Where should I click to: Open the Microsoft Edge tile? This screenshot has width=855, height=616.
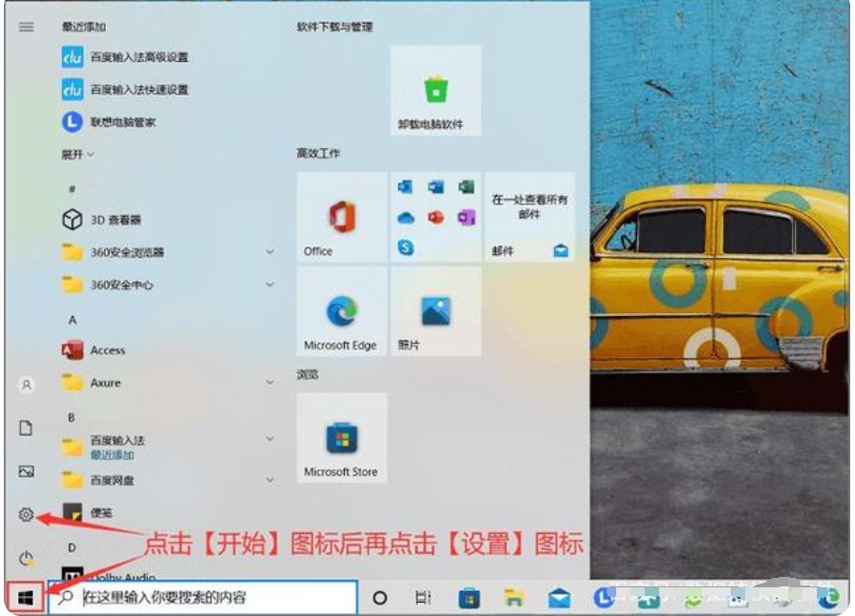[x=341, y=312]
